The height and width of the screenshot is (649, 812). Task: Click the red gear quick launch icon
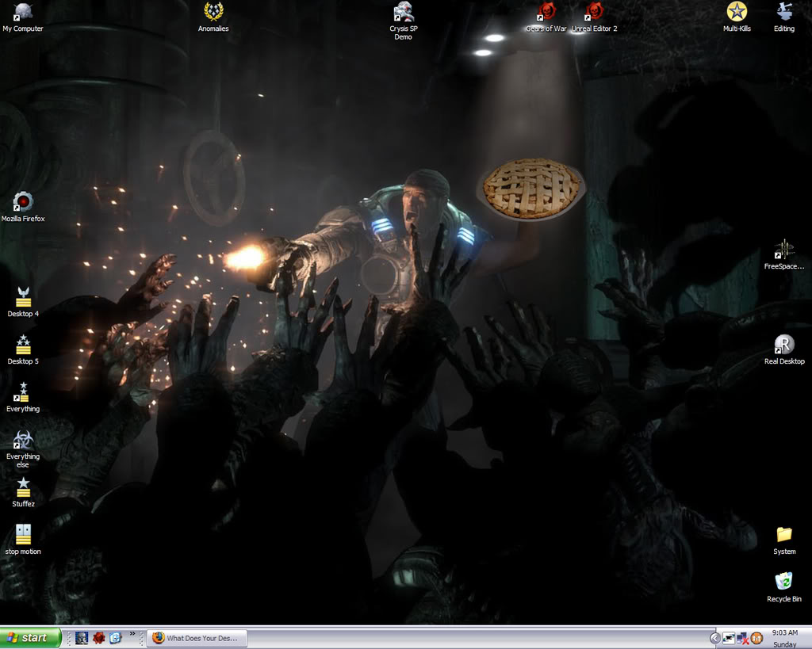click(x=98, y=638)
